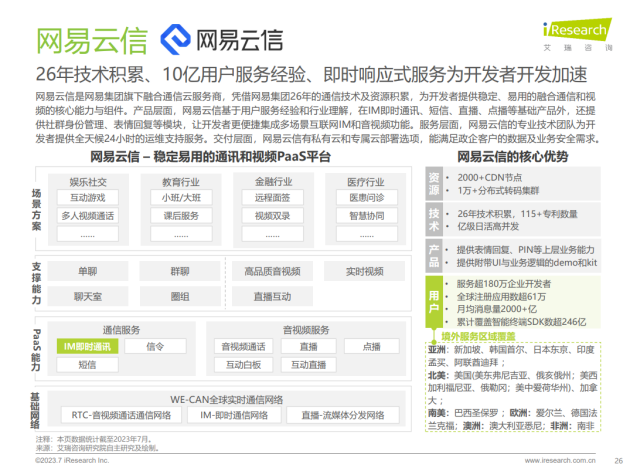
Task: Click the 网易云信的核心优势 section title
Action: click(513, 157)
